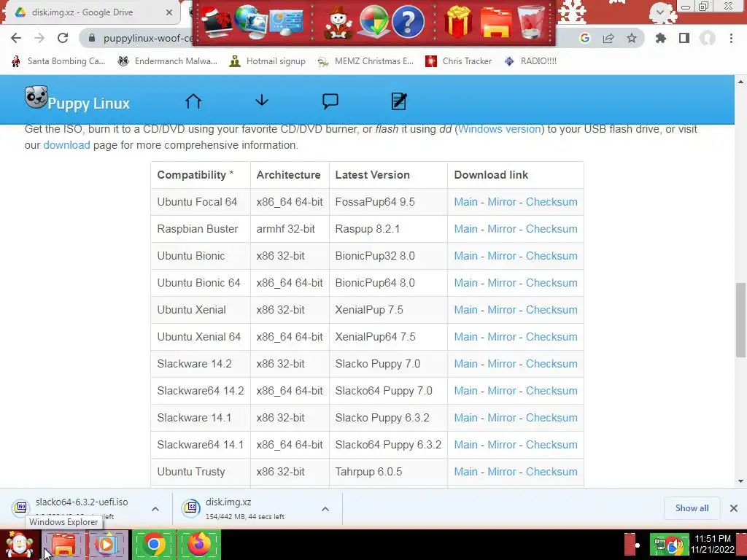The image size is (747, 560).
Task: Open the media player taskbar icon
Action: click(x=108, y=545)
